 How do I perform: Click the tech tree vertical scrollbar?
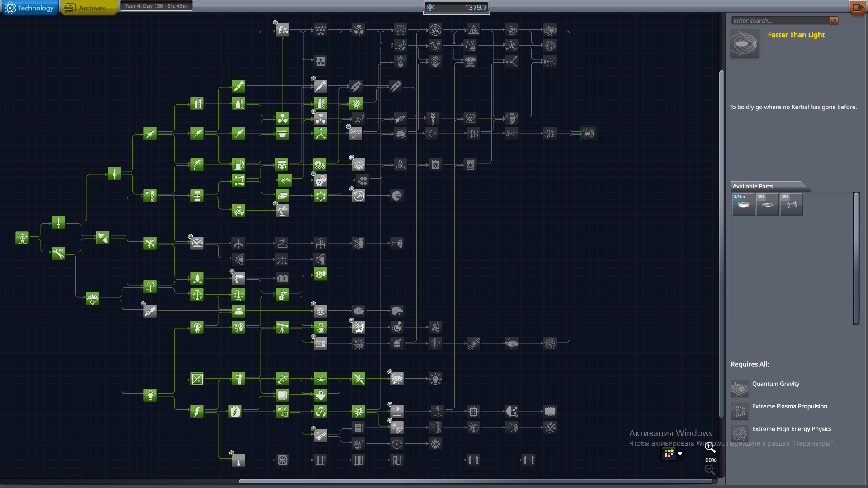[x=722, y=244]
